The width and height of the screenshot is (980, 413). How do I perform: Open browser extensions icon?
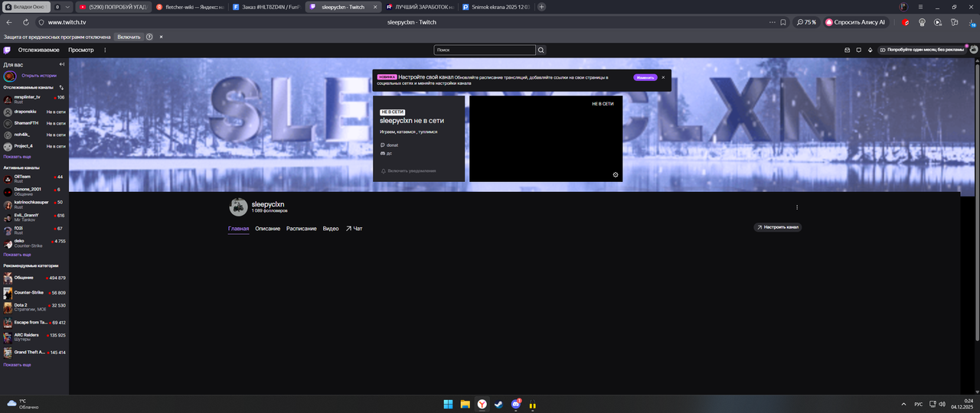click(955, 22)
